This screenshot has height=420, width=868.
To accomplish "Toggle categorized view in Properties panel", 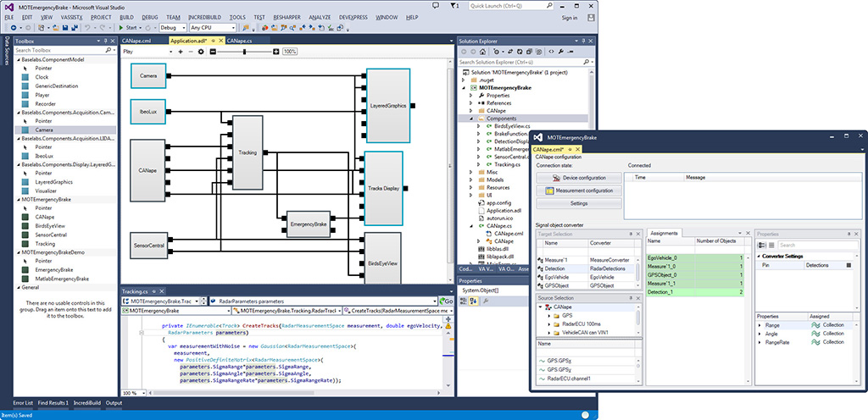I will click(x=761, y=246).
